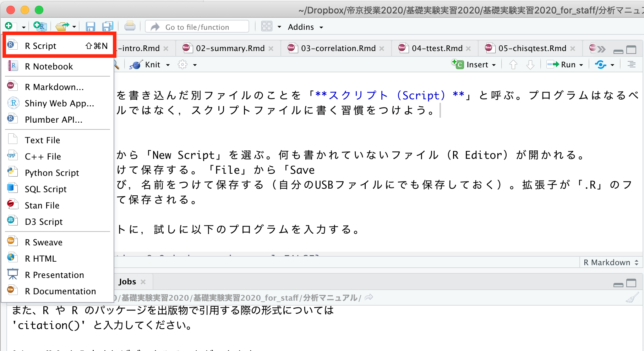
Task: Click the Open file folder icon
Action: point(62,27)
